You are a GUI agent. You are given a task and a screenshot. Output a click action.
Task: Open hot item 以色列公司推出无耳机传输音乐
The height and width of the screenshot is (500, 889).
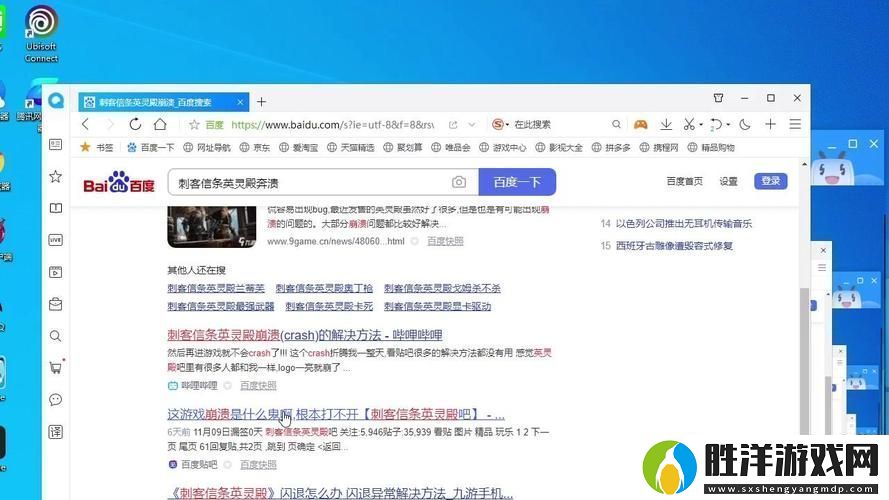pyautogui.click(x=684, y=223)
